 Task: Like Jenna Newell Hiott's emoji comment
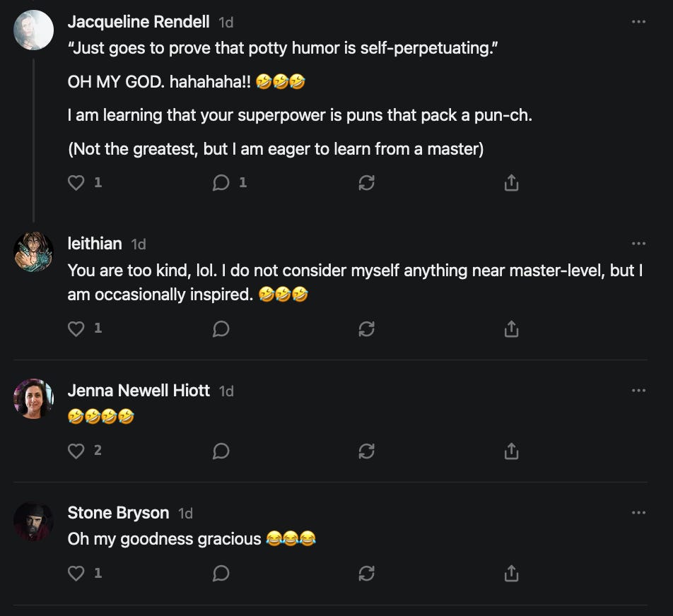point(76,451)
